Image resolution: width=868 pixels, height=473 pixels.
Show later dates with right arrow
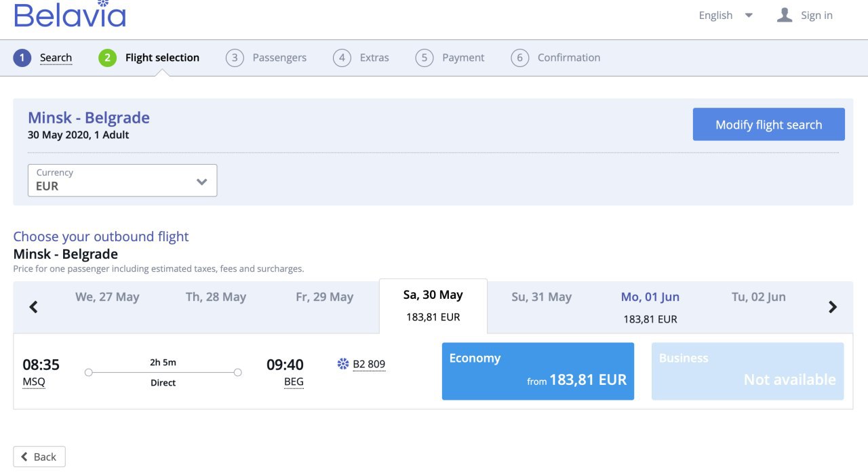pyautogui.click(x=833, y=307)
